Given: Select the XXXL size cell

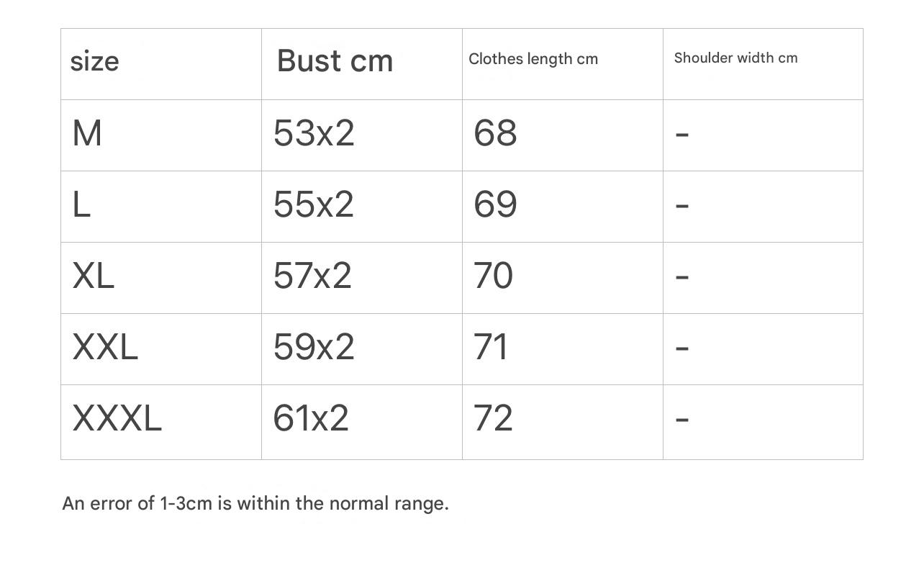Looking at the screenshot, I should tap(117, 419).
